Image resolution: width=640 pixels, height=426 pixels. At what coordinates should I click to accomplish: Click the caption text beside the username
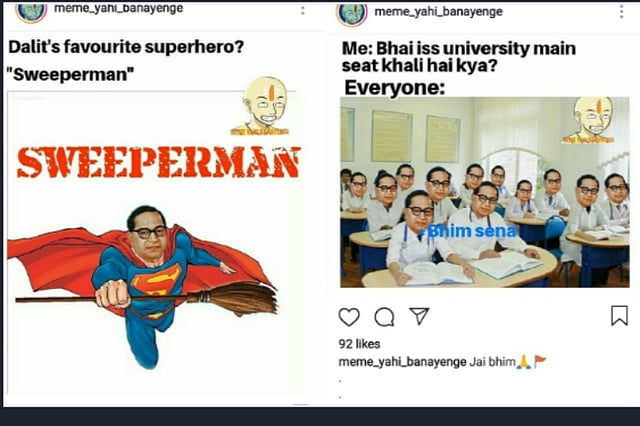(507, 362)
